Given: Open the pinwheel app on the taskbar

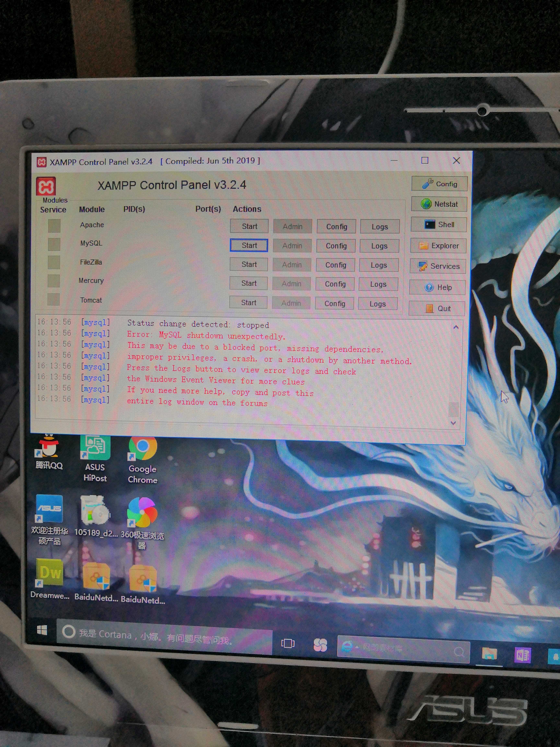Looking at the screenshot, I should click(320, 645).
